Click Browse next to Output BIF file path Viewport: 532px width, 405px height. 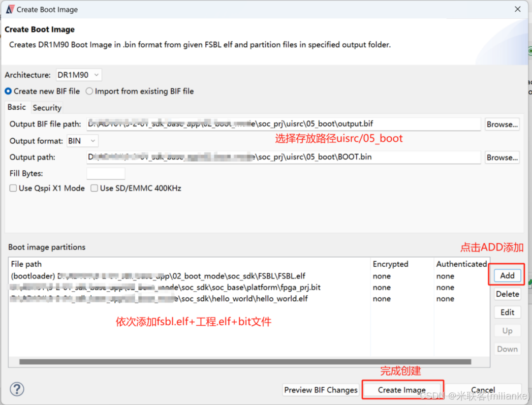click(x=502, y=124)
